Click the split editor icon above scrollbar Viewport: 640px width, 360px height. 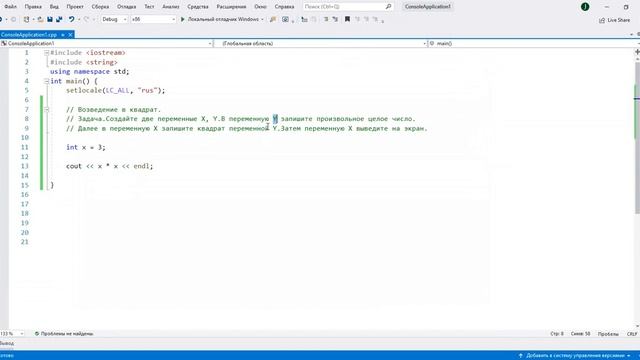click(x=637, y=52)
